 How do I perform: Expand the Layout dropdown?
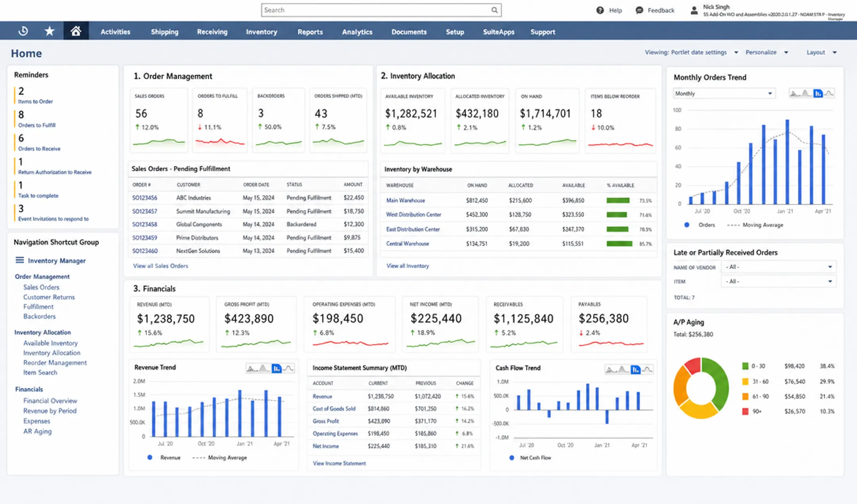tap(821, 52)
